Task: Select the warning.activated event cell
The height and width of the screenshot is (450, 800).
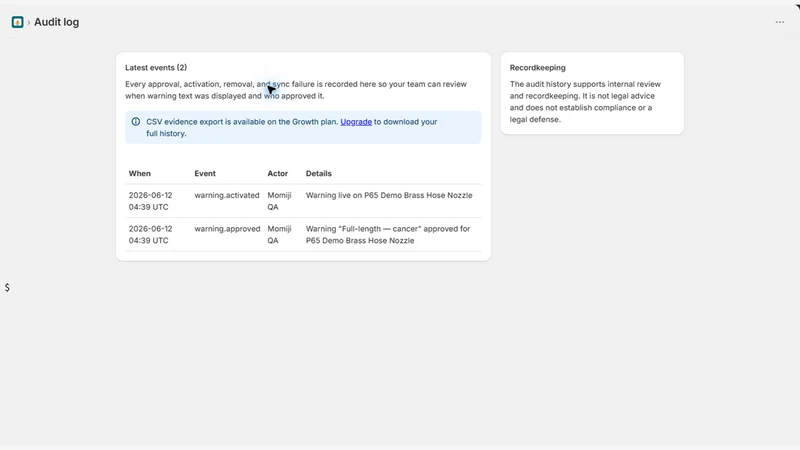Action: [227, 195]
